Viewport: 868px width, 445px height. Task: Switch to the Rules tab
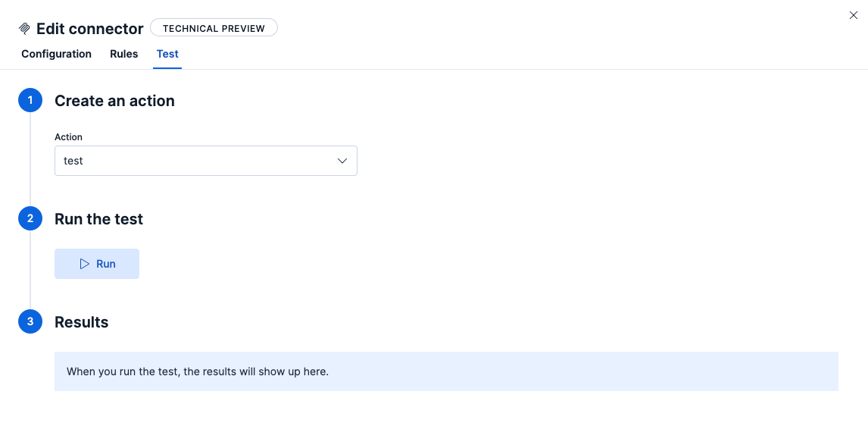tap(124, 54)
